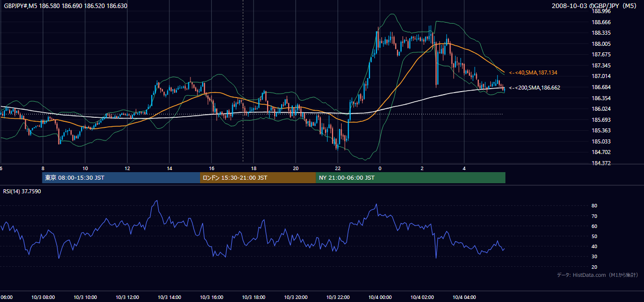The width and height of the screenshot is (644, 302).
Task: Click the 10/3 08:00 time axis label
Action: (43, 297)
